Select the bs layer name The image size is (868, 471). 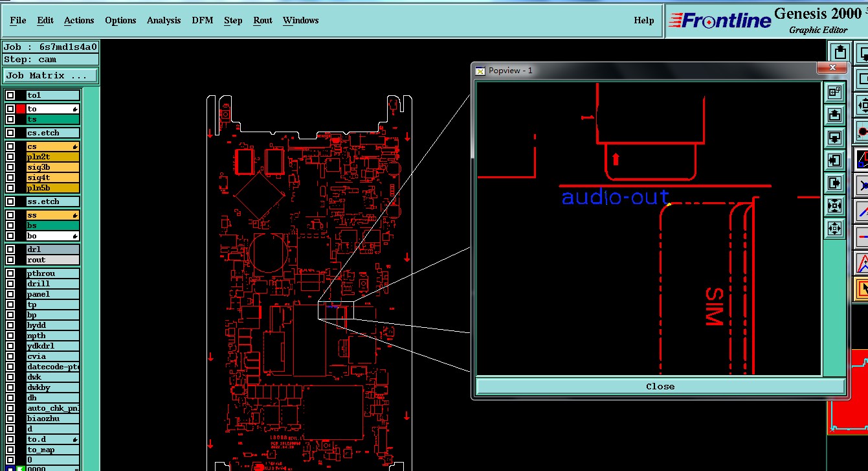[53, 225]
